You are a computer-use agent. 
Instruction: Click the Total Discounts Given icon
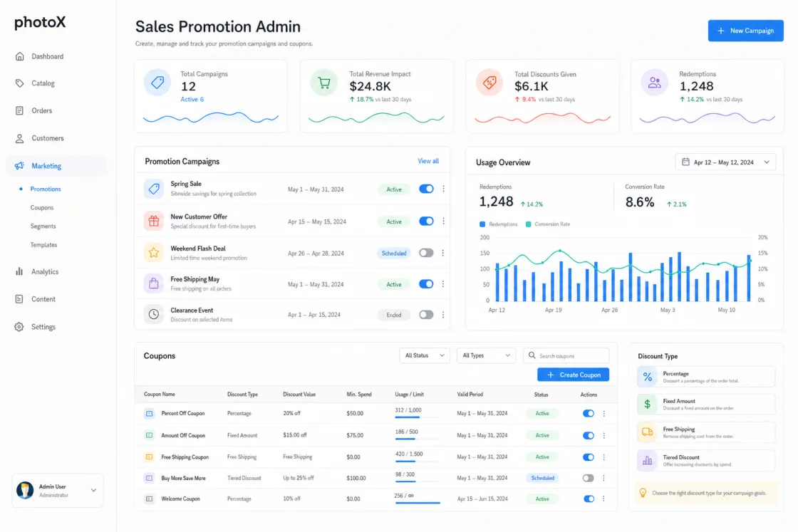click(489, 83)
